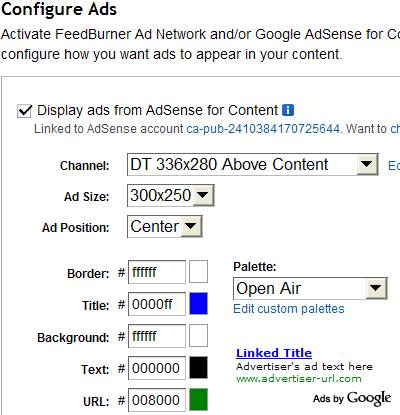Open the Channel dropdown
Viewport: 400px width, 415px height.
tap(253, 164)
